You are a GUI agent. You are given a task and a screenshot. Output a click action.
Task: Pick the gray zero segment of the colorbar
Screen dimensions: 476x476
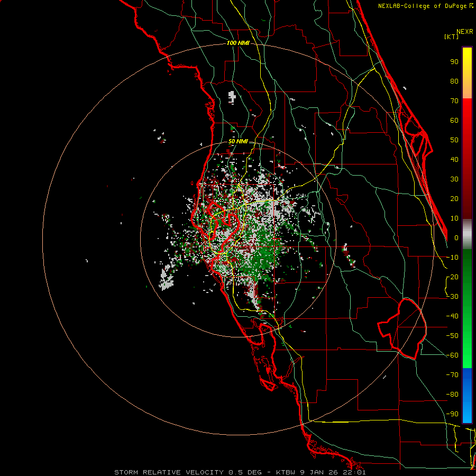467,234
